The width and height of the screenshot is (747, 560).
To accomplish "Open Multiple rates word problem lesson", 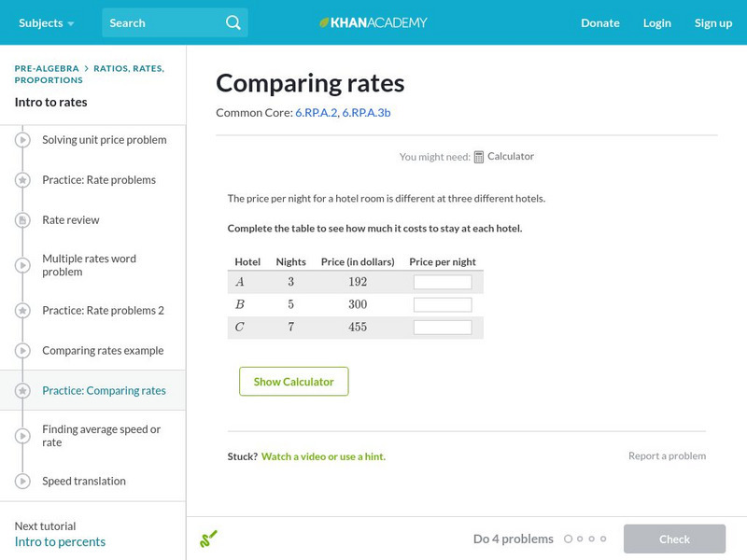I will 89,265.
